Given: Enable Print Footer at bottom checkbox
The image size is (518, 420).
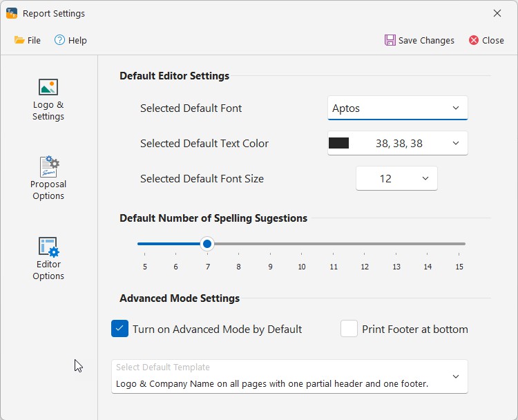Looking at the screenshot, I should 349,328.
